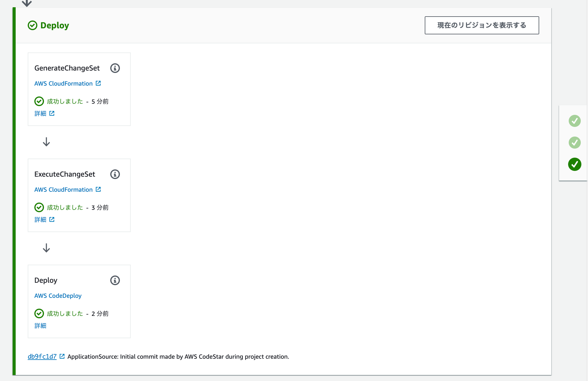This screenshot has height=381, width=588.
Task: Open info for GenerateChangeSet action
Action: pyautogui.click(x=115, y=68)
